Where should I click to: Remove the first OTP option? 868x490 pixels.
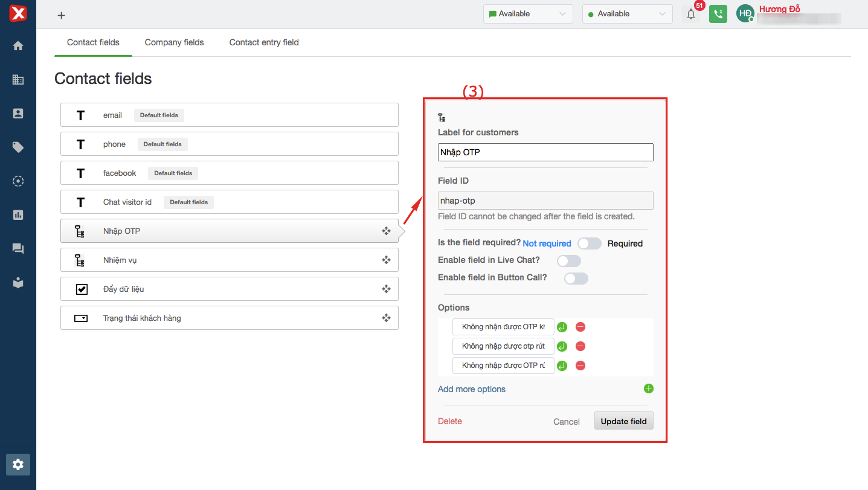[x=580, y=327]
